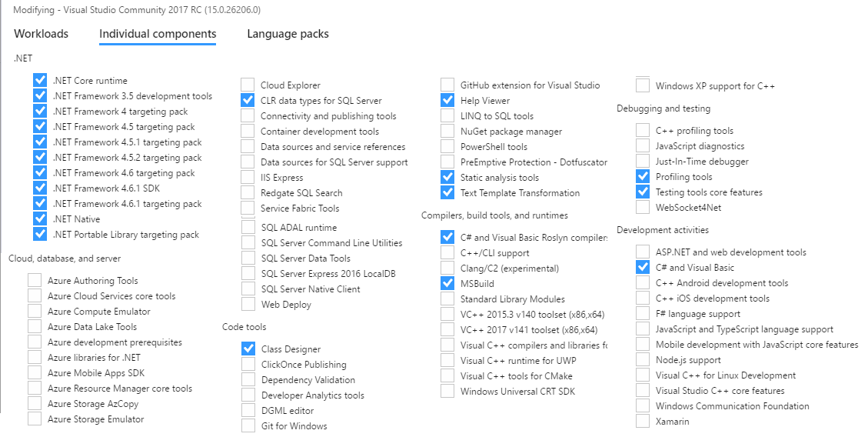Tick the NuGet package manager checkbox

[x=447, y=131]
